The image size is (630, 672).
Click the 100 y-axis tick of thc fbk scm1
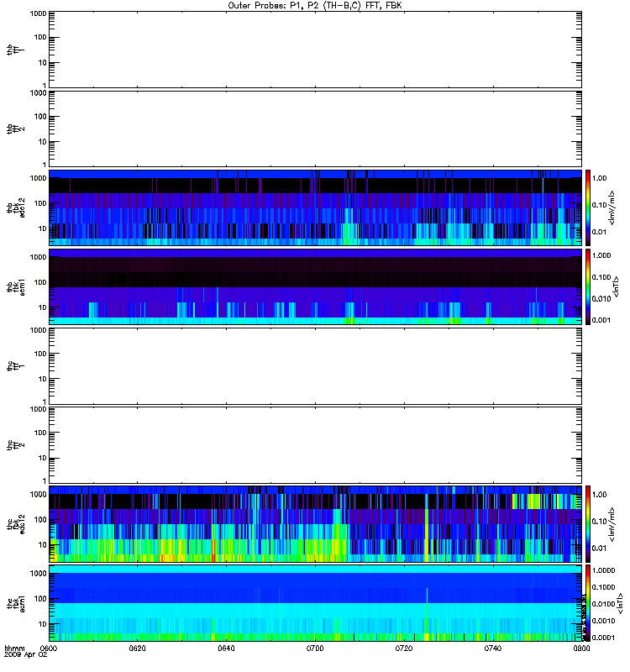[x=40, y=599]
